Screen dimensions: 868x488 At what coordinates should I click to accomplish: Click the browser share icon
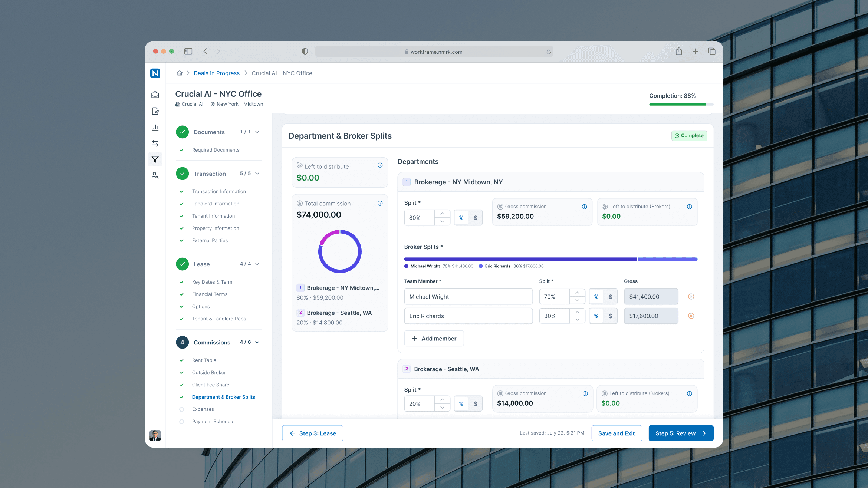(679, 51)
